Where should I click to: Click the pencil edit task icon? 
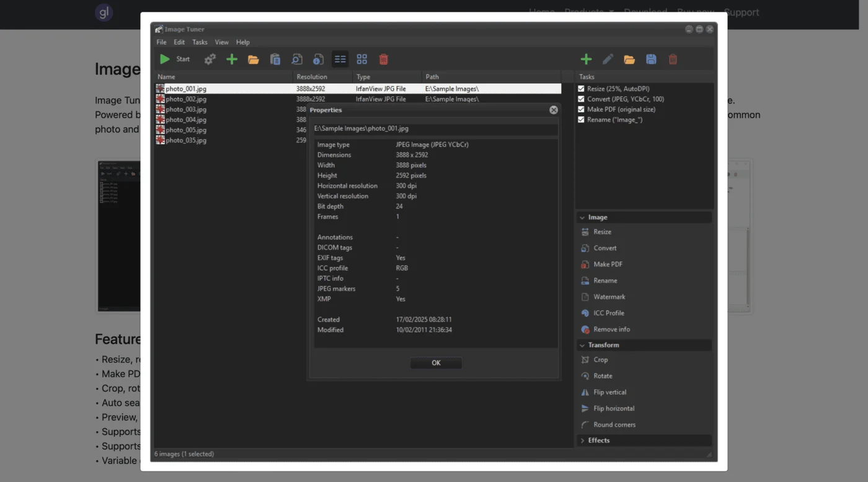coord(608,59)
